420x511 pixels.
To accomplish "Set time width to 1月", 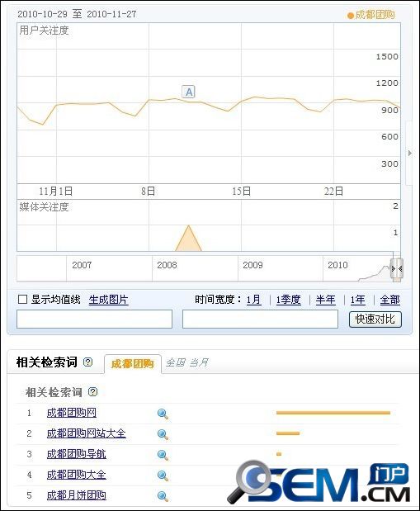I will [x=254, y=300].
